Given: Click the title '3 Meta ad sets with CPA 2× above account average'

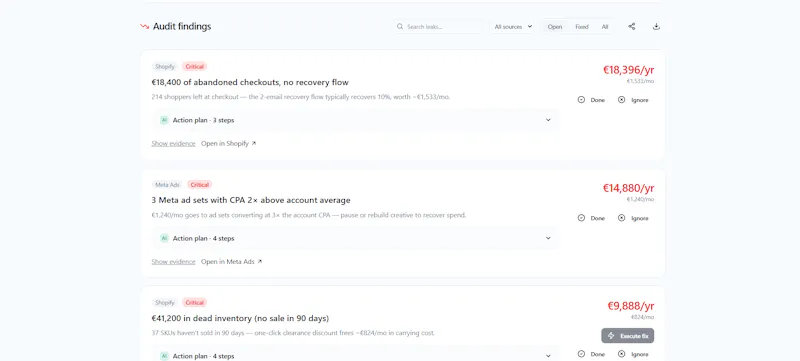Looking at the screenshot, I should tap(251, 200).
